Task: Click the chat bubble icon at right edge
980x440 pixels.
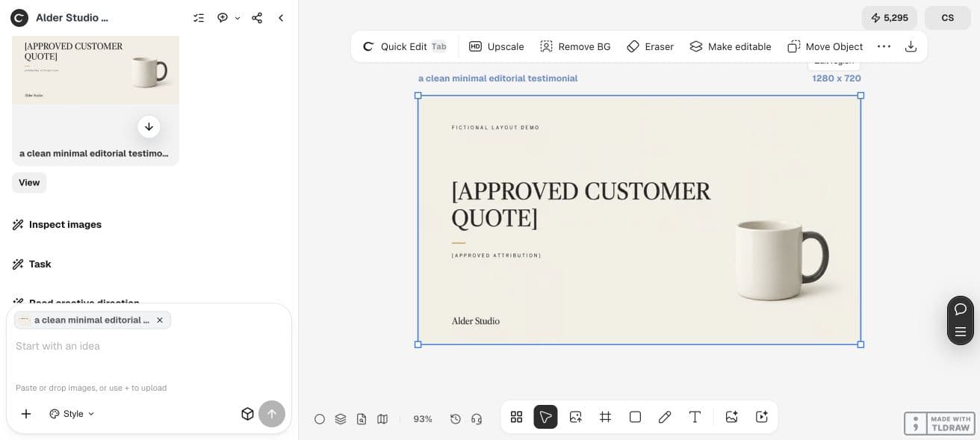Action: click(961, 309)
